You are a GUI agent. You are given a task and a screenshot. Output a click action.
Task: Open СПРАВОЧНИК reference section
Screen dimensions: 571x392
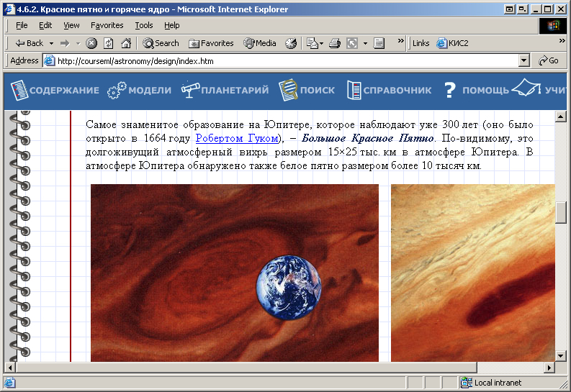coord(389,90)
